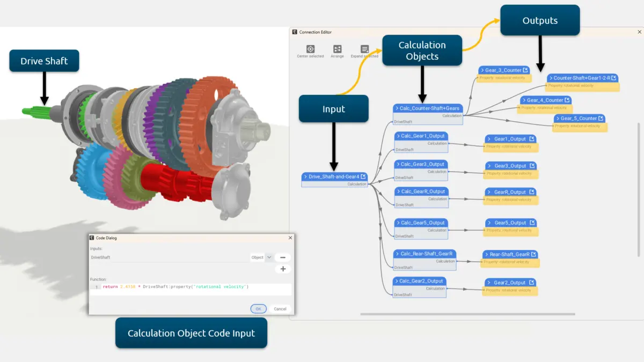Add a new input with the plus button

tap(283, 269)
